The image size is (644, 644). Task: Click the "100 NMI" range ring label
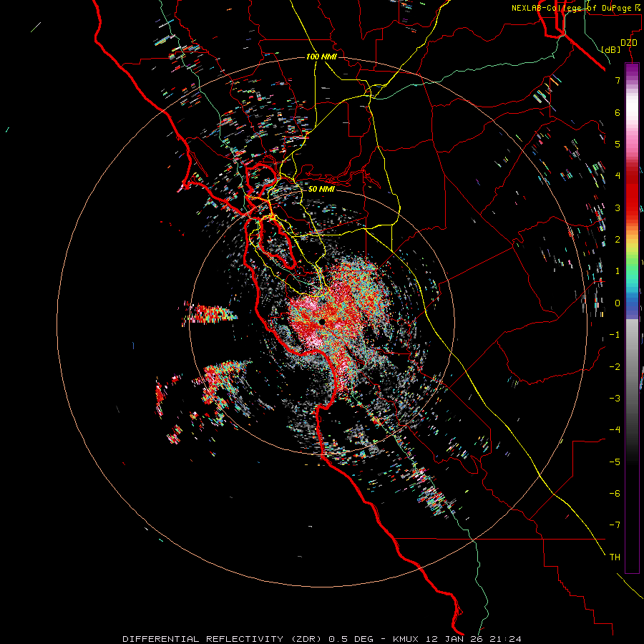coord(321,57)
